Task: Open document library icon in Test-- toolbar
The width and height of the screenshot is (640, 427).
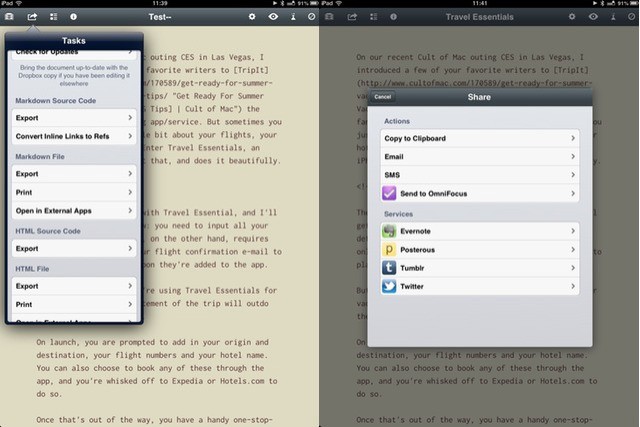Action: click(x=10, y=17)
